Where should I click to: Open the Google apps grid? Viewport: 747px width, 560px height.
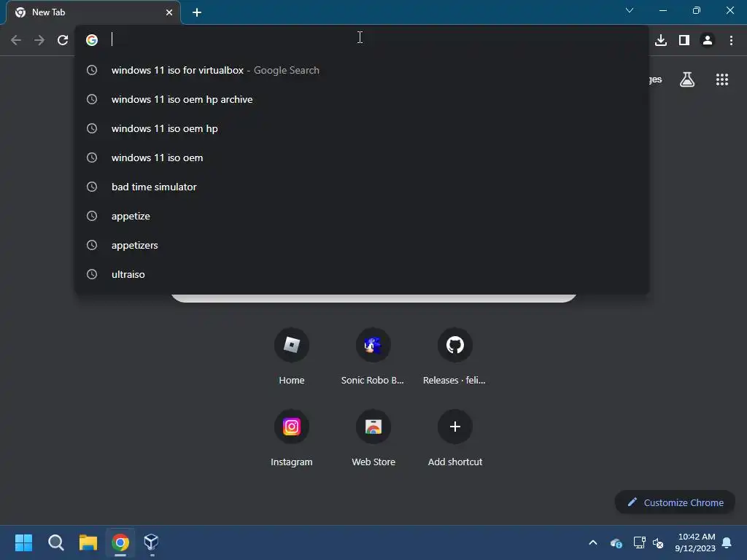pyautogui.click(x=722, y=79)
